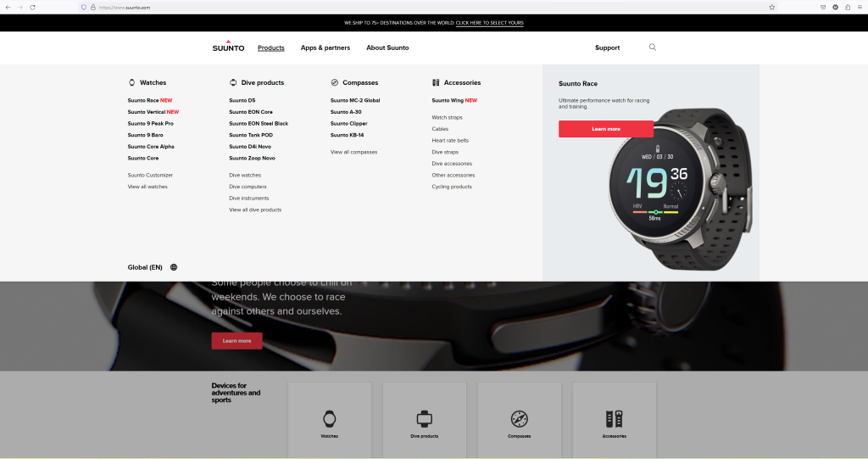Open Suunto Core Alpha
Image resolution: width=868 pixels, height=459 pixels.
tap(151, 147)
